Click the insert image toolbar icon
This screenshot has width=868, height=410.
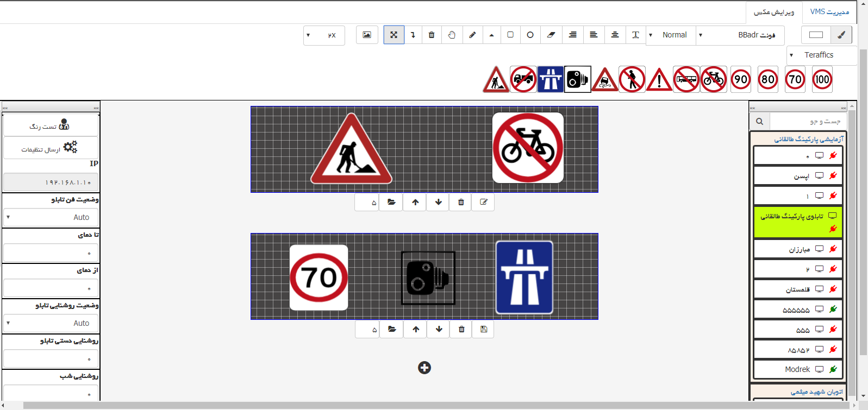pyautogui.click(x=367, y=35)
